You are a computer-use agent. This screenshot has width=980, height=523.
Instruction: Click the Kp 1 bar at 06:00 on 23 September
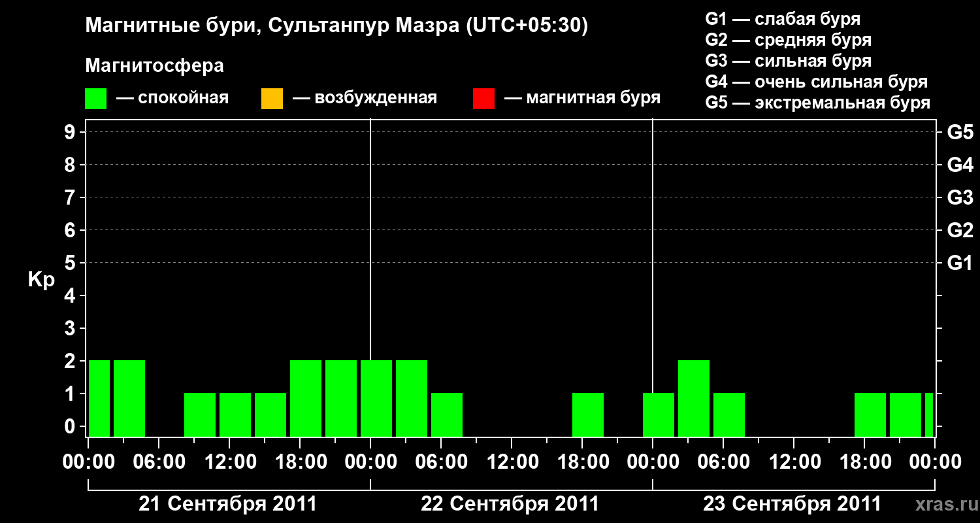(729, 414)
